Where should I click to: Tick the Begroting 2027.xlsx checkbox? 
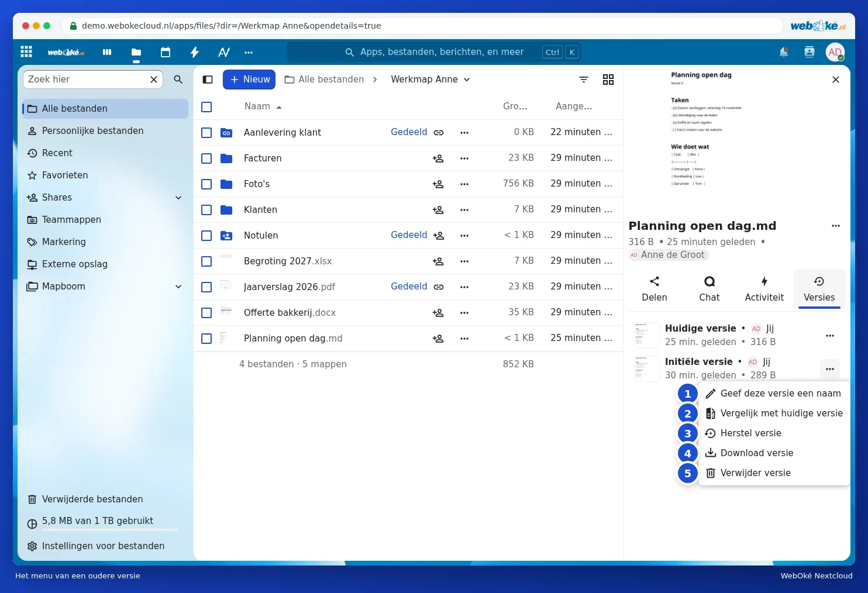tap(206, 261)
